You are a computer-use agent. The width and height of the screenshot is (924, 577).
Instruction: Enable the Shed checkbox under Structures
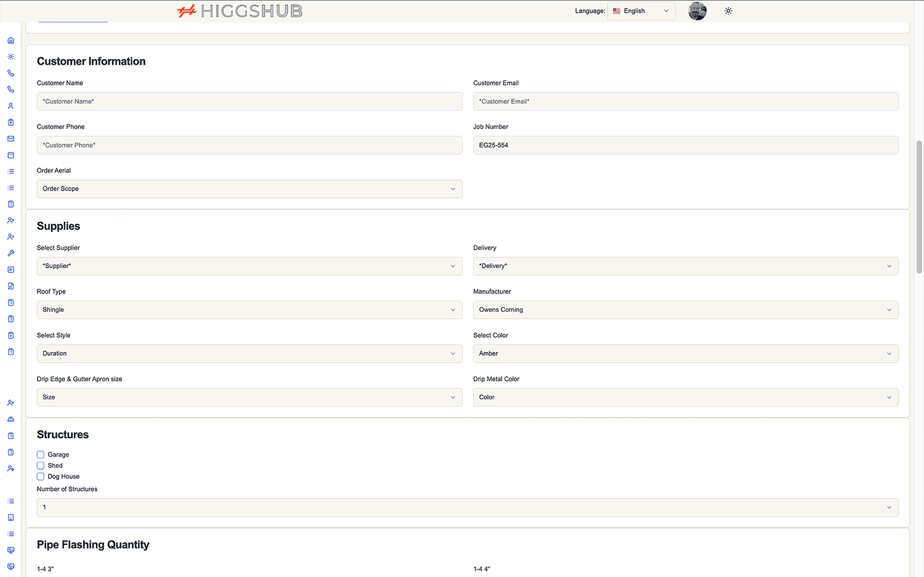pos(40,465)
